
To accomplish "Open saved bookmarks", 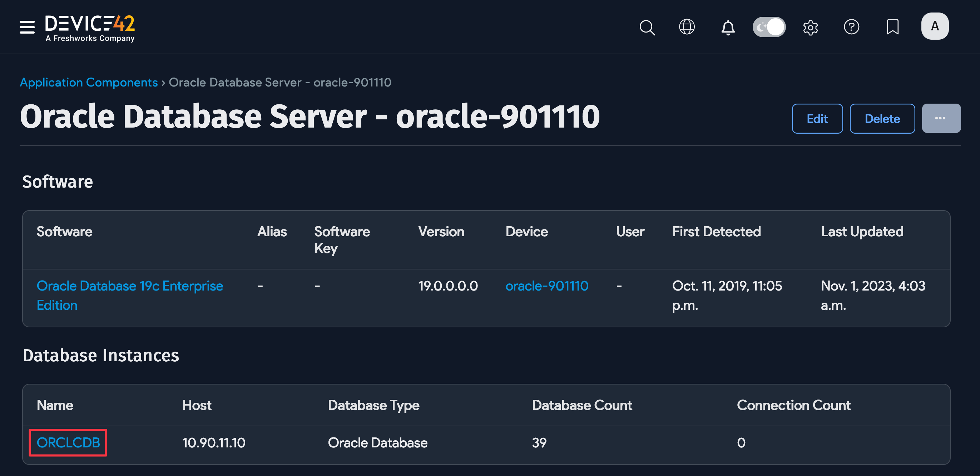I will 892,27.
